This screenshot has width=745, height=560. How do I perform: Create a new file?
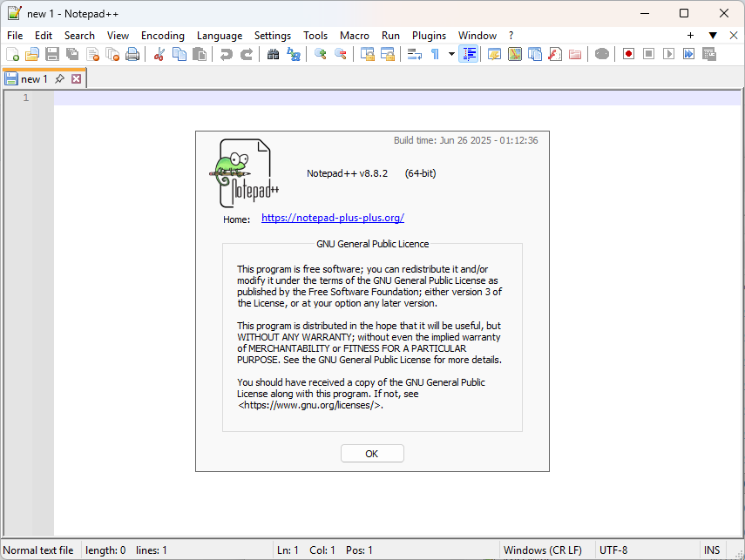pos(13,53)
